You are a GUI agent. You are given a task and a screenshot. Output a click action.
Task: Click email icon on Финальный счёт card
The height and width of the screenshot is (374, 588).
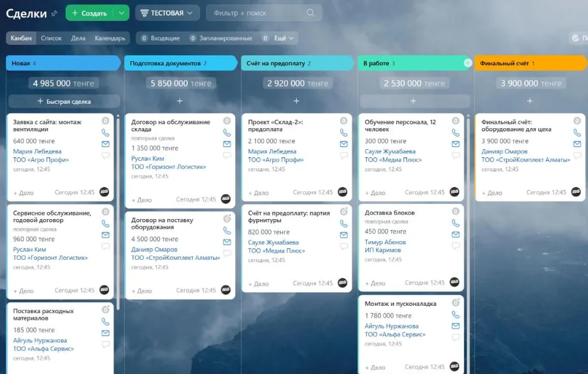point(577,144)
